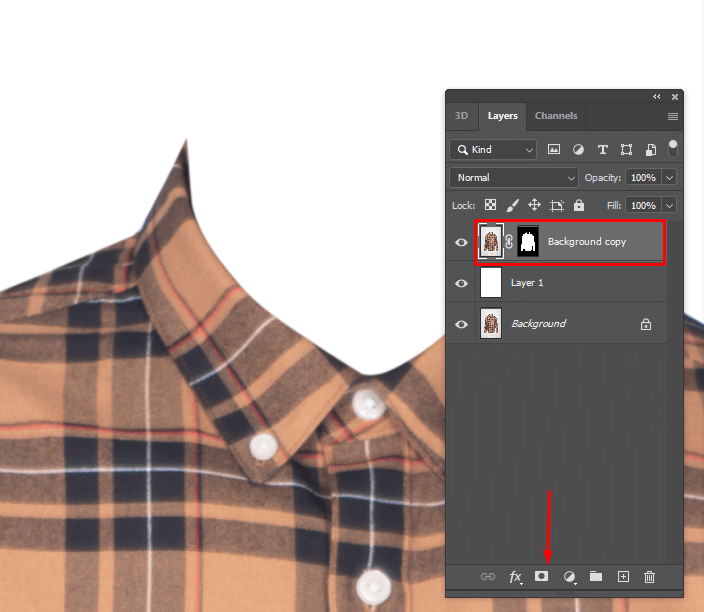Add layer mask button
This screenshot has width=704, height=612.
pos(541,576)
